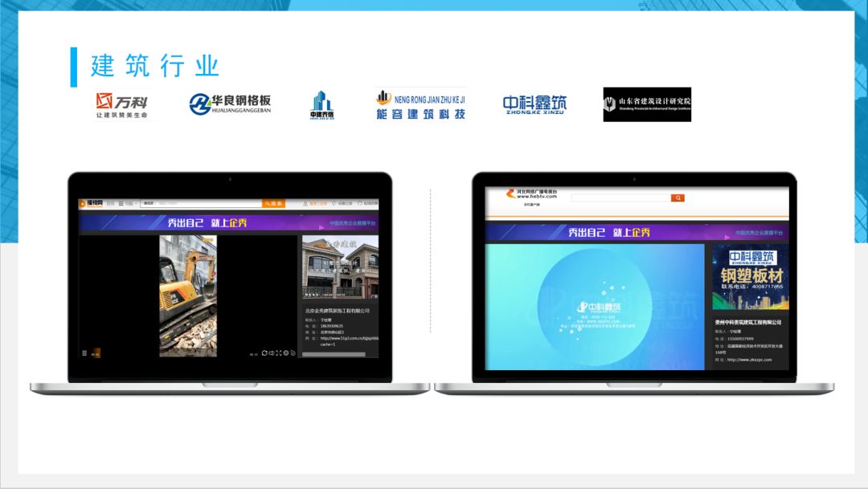Image resolution: width=868 pixels, height=489 pixels.
Task: Click the hebtv.com logo on right laptop
Action: pos(531,194)
